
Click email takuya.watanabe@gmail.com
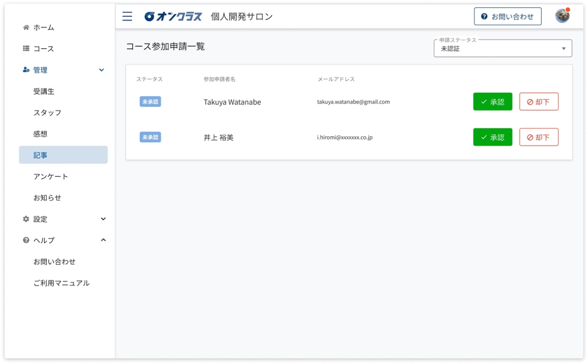(x=353, y=102)
